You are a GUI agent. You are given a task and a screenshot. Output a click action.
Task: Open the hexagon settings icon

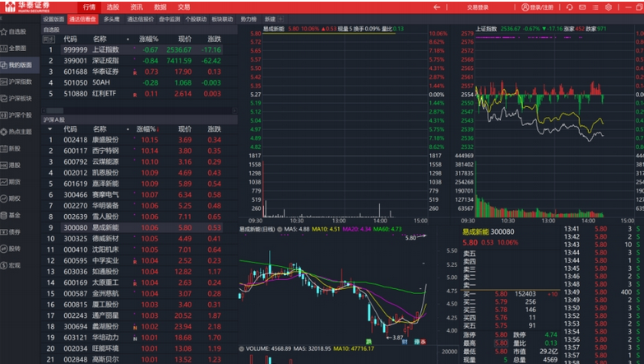tap(609, 7)
